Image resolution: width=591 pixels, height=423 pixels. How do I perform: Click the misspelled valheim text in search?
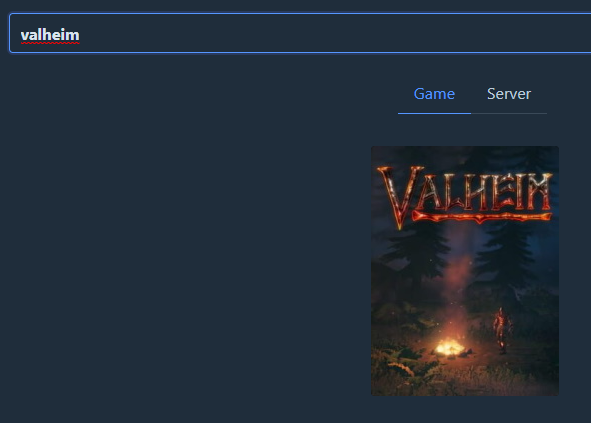[x=50, y=35]
